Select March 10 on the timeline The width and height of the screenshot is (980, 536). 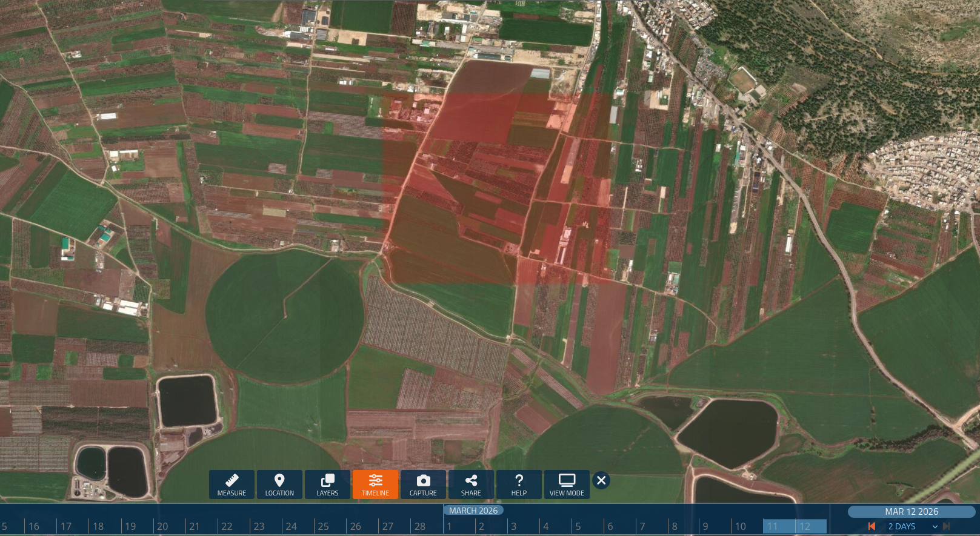[x=741, y=526]
